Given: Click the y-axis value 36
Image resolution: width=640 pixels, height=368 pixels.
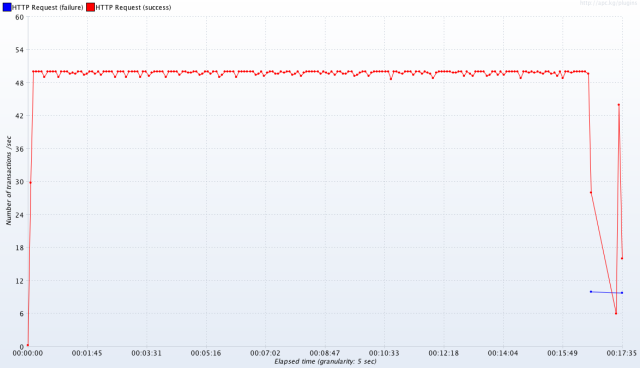Looking at the screenshot, I should 20,149.
